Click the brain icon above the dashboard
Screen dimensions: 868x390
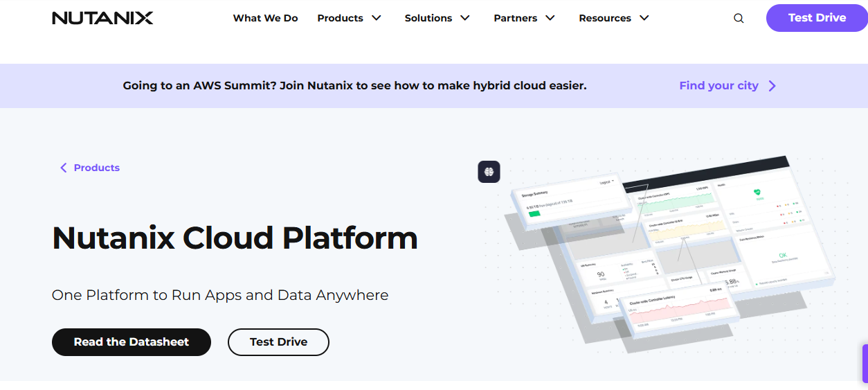pos(489,172)
